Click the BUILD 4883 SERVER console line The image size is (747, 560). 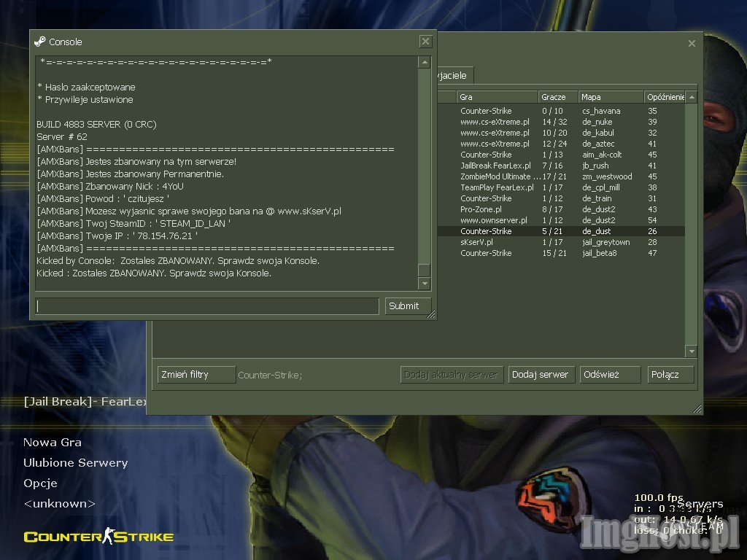tap(97, 125)
